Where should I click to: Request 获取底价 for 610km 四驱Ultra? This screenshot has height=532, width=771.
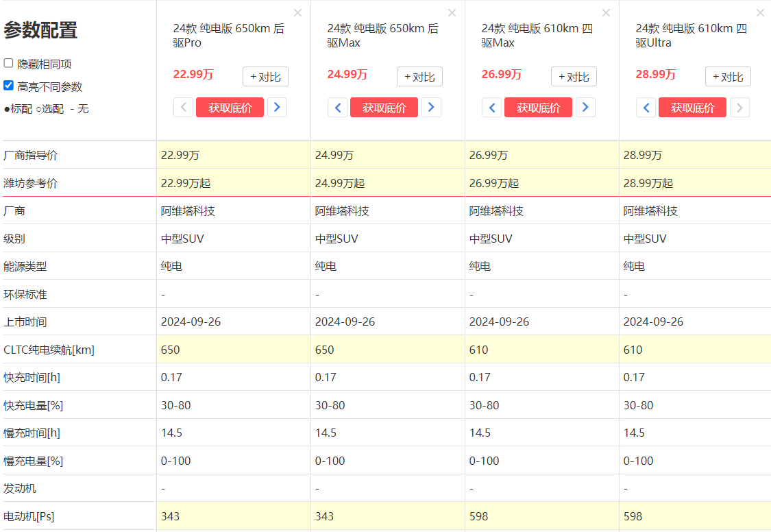tap(692, 108)
